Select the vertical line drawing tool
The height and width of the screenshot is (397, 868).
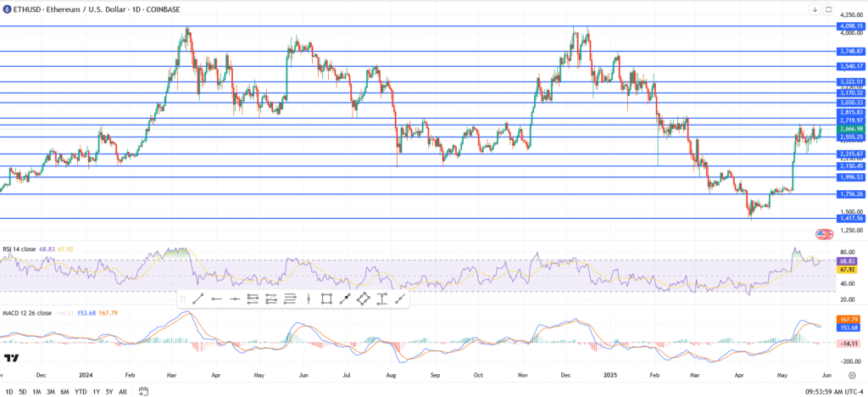(308, 299)
